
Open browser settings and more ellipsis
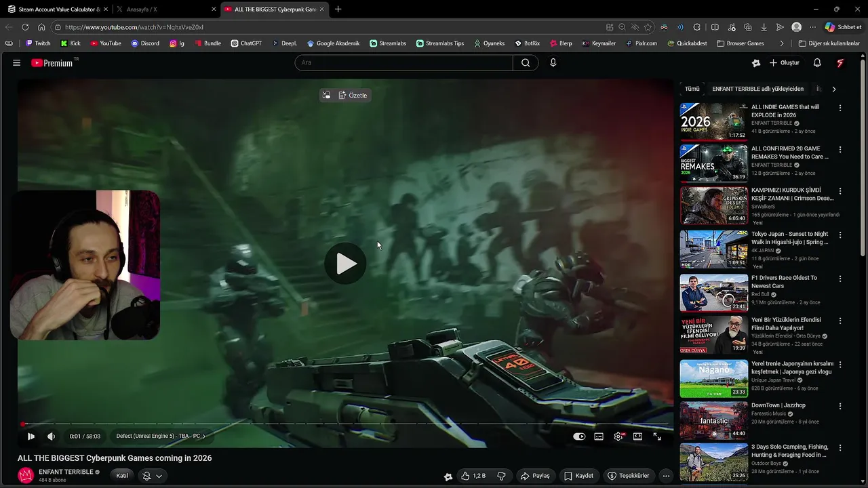point(812,27)
